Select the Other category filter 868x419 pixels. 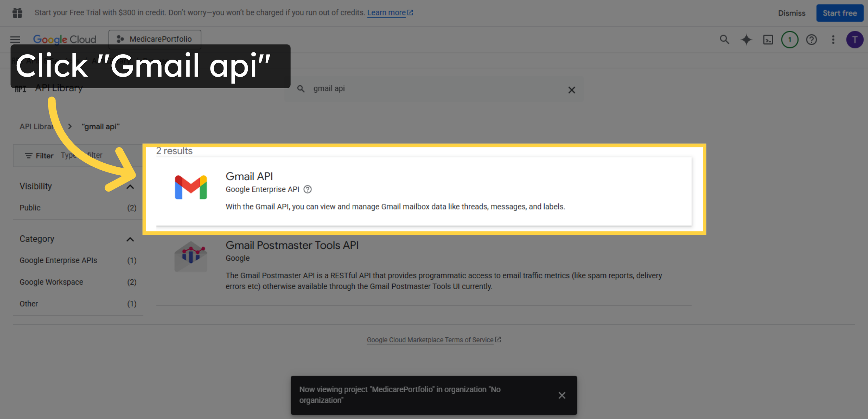[29, 304]
